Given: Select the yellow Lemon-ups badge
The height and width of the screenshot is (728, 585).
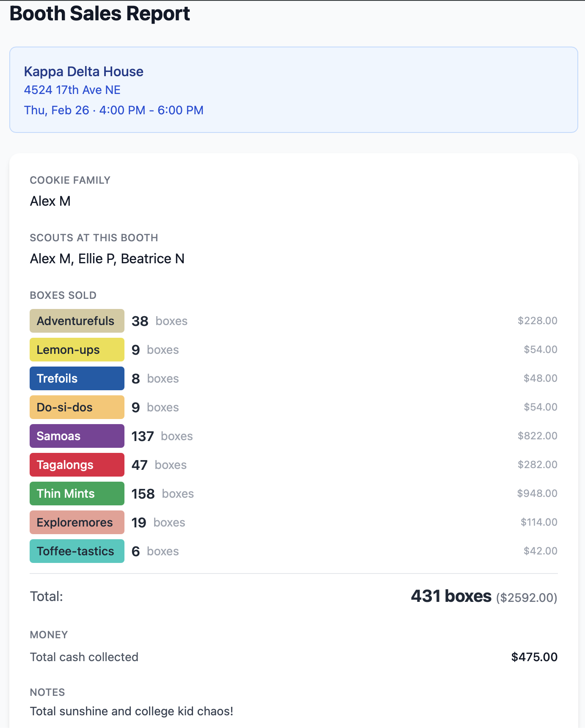Looking at the screenshot, I should (77, 350).
